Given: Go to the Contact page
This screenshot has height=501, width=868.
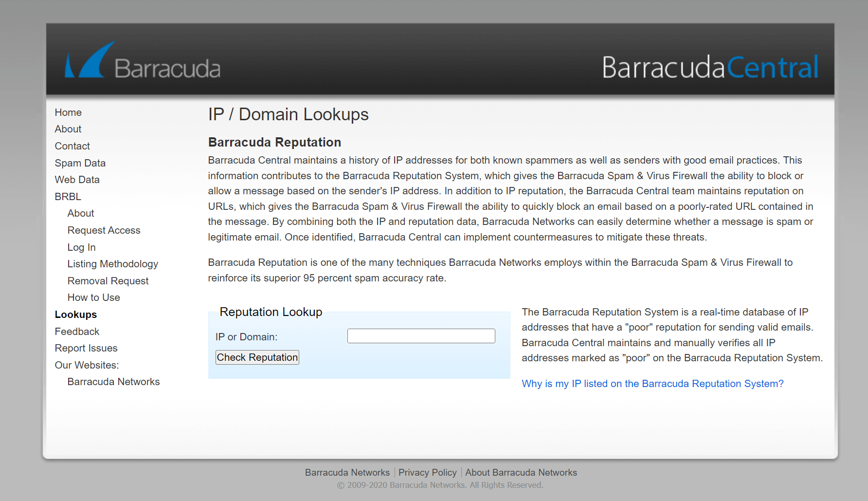Looking at the screenshot, I should (72, 146).
